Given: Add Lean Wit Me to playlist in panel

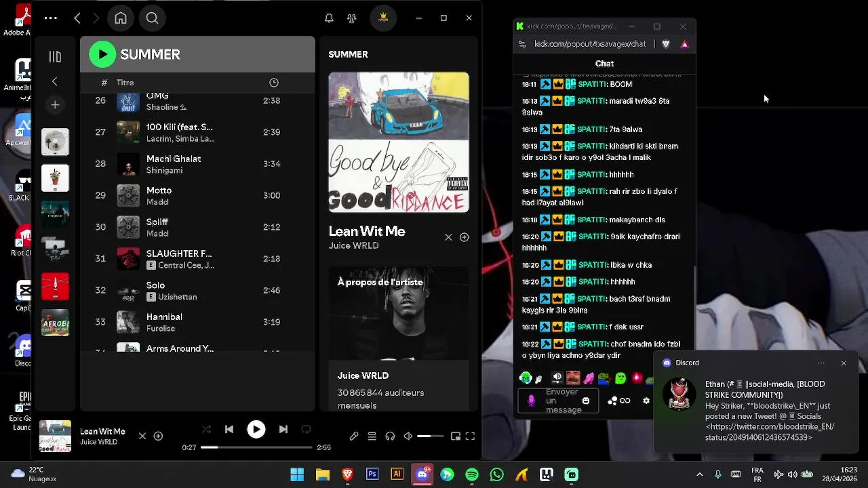Looking at the screenshot, I should [465, 237].
